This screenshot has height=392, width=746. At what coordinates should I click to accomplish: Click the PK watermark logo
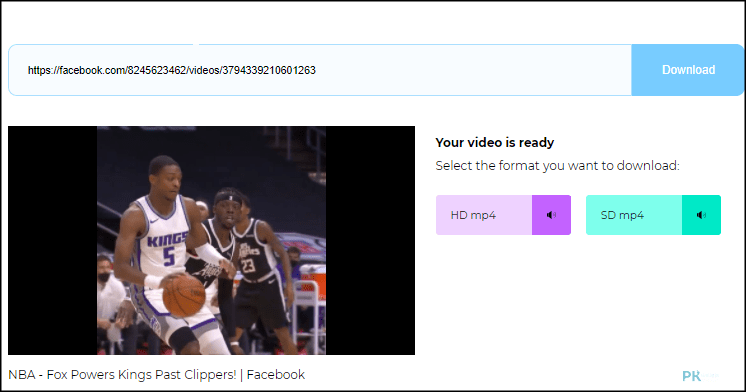click(699, 376)
